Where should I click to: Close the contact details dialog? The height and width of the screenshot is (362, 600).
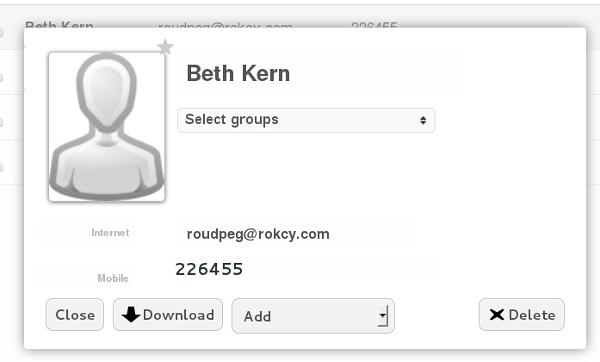75,315
